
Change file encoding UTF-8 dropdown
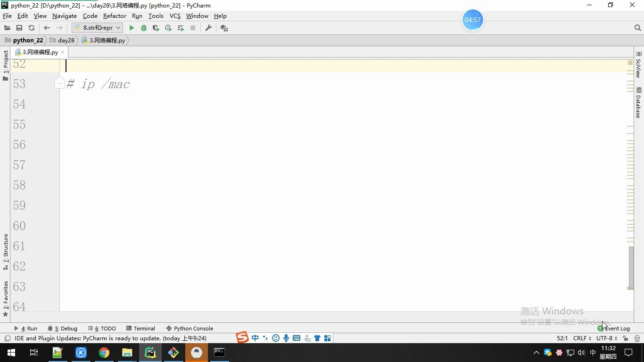pos(607,338)
